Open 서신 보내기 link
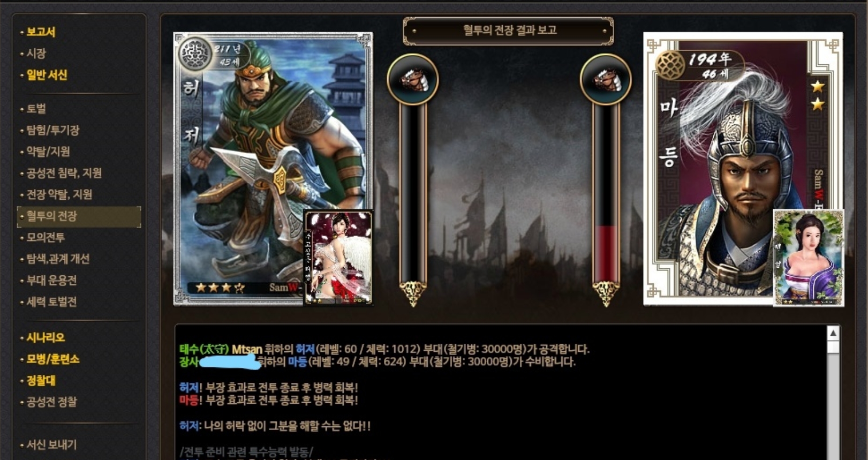Image resolution: width=868 pixels, height=460 pixels. point(51,444)
